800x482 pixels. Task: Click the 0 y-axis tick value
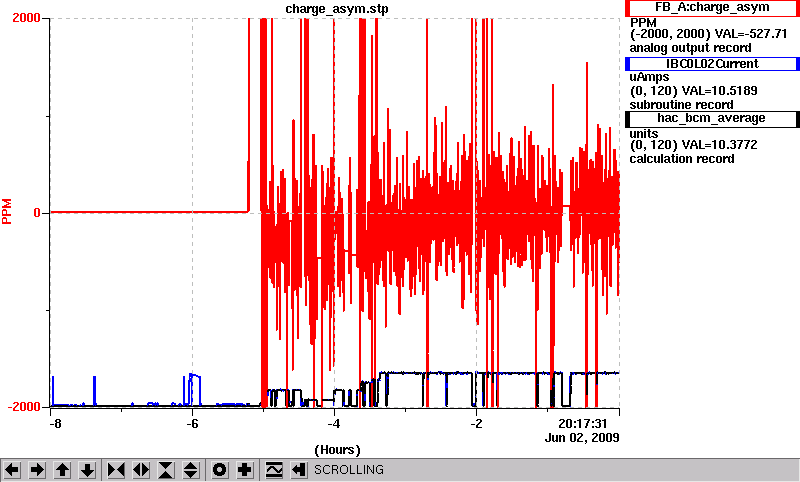(37, 213)
